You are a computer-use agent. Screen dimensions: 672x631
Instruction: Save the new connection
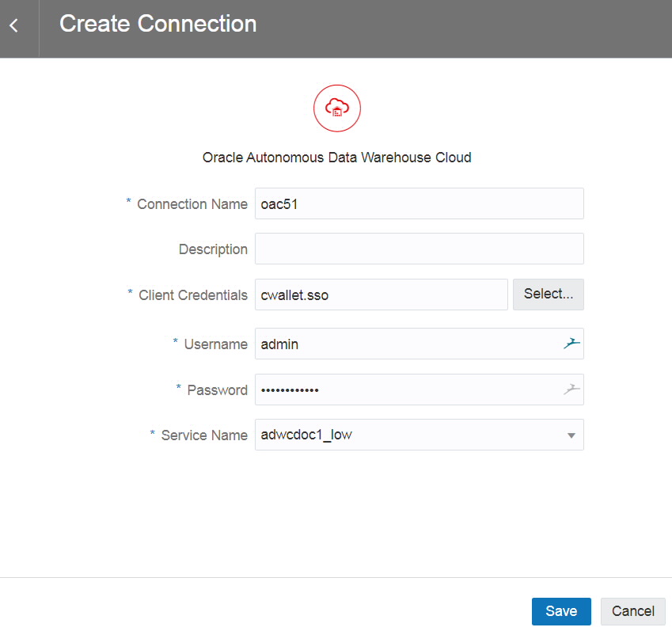point(561,611)
